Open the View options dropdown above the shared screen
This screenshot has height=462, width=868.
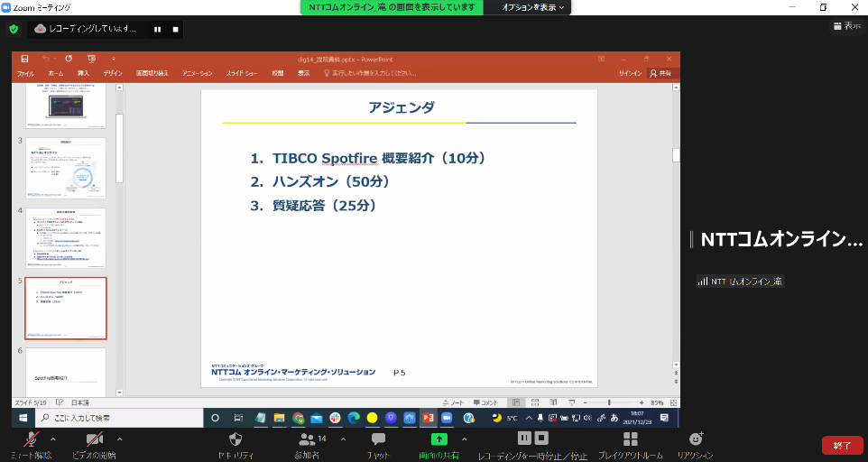coord(532,8)
